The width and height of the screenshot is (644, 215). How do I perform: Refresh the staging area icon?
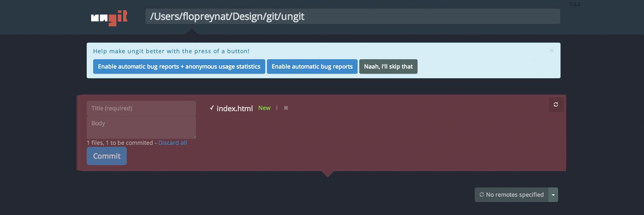(x=556, y=105)
